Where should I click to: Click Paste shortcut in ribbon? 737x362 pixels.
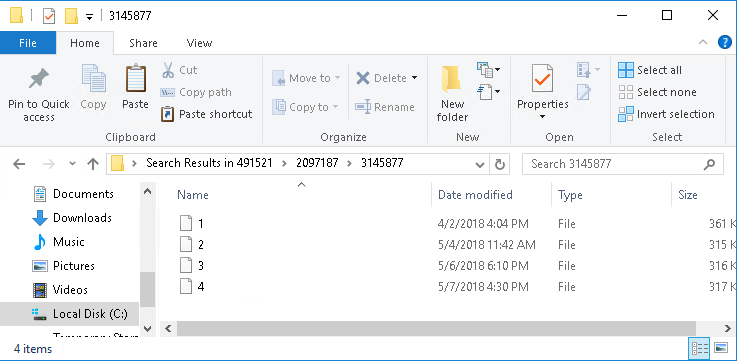206,114
